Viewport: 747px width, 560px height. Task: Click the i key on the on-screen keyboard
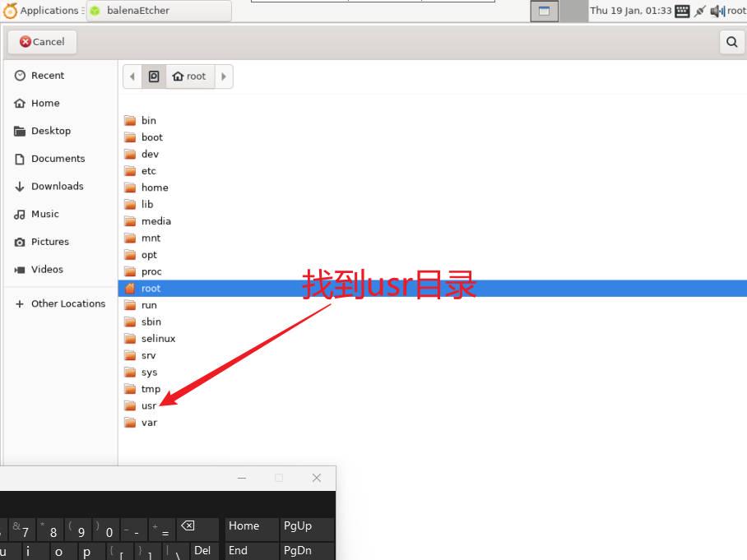tap(35, 552)
